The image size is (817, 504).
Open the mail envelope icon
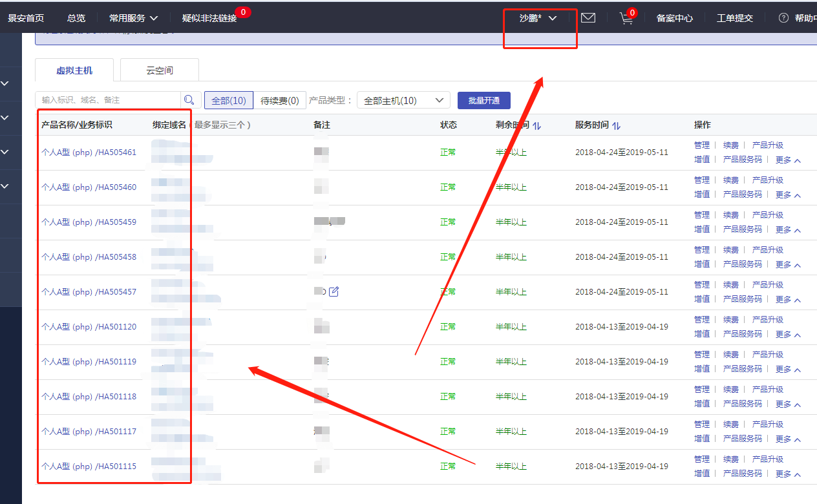(588, 18)
